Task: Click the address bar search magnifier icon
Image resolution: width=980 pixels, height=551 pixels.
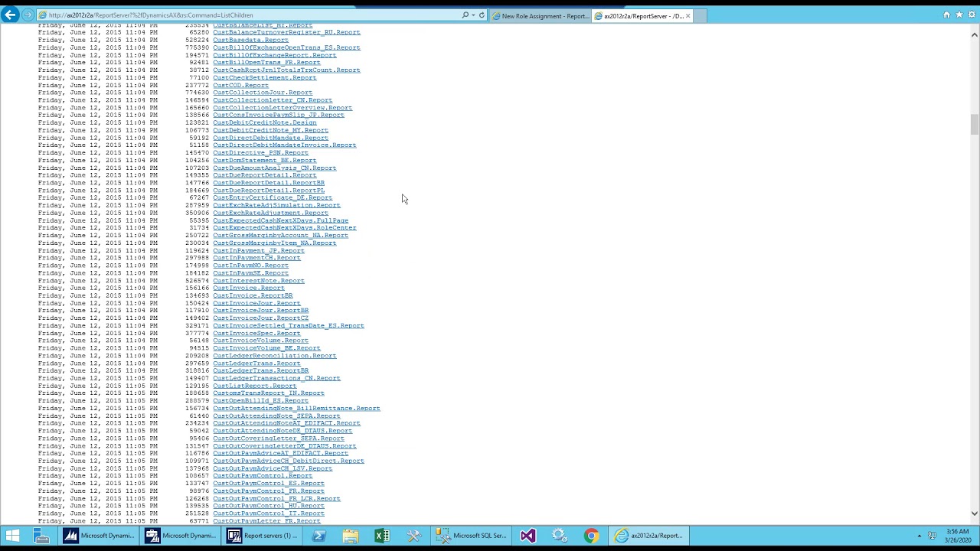Action: point(465,15)
